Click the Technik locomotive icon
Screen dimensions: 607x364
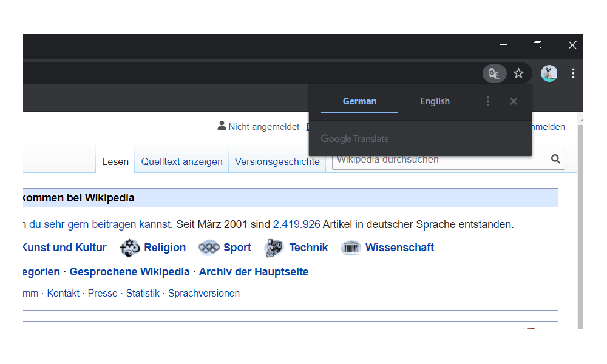[x=274, y=248]
